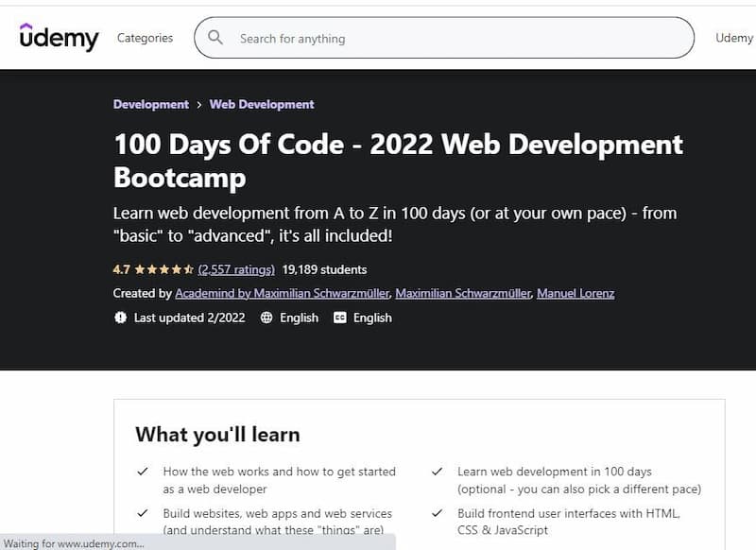
Task: Go to Development breadcrumb
Action: (151, 104)
